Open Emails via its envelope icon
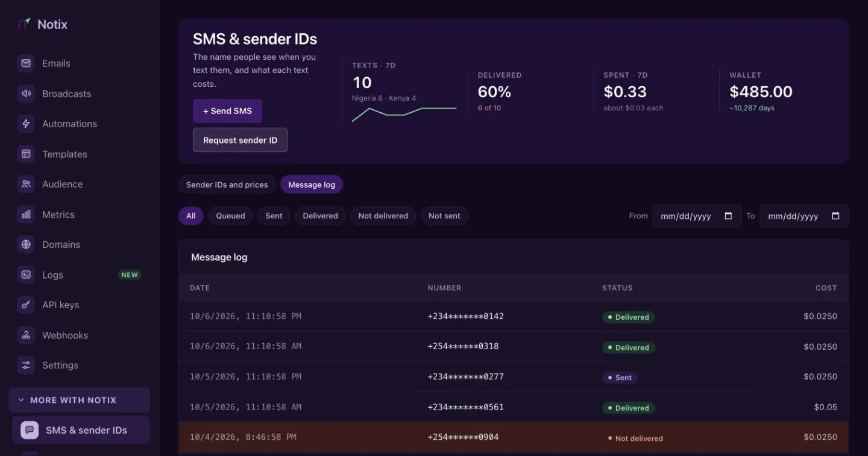868x456 pixels. point(26,63)
